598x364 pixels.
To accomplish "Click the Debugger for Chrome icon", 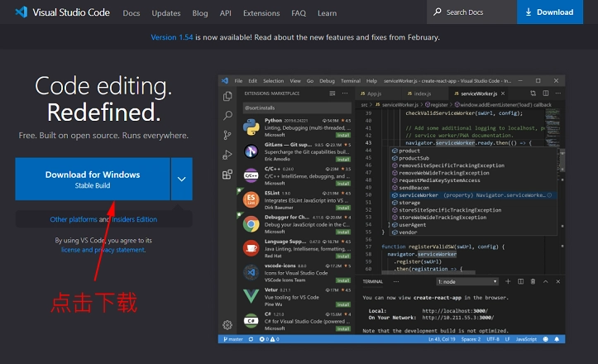I will point(251,224).
